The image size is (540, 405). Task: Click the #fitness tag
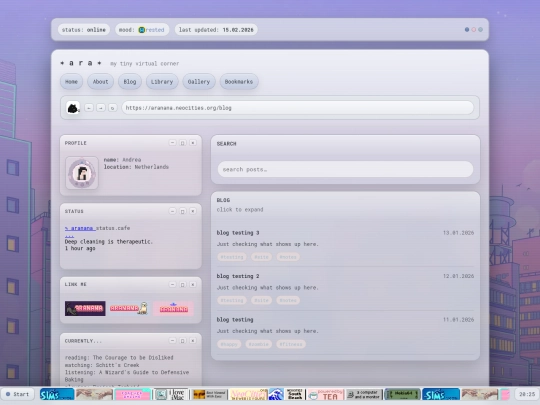pos(291,344)
